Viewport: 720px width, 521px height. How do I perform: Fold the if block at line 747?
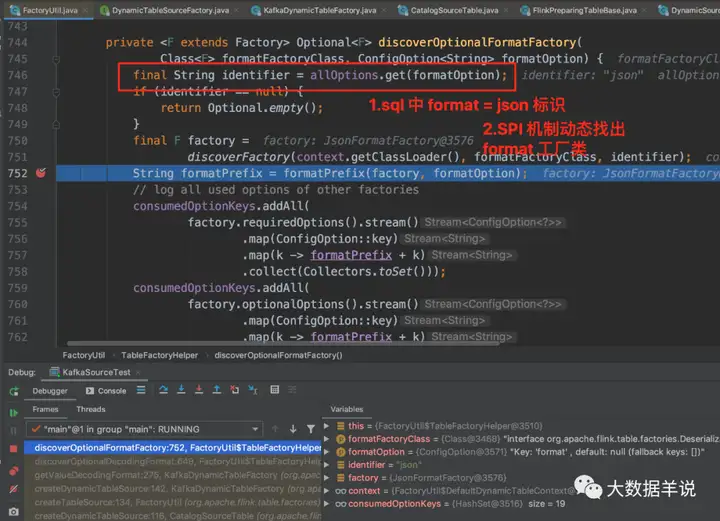(x=56, y=92)
